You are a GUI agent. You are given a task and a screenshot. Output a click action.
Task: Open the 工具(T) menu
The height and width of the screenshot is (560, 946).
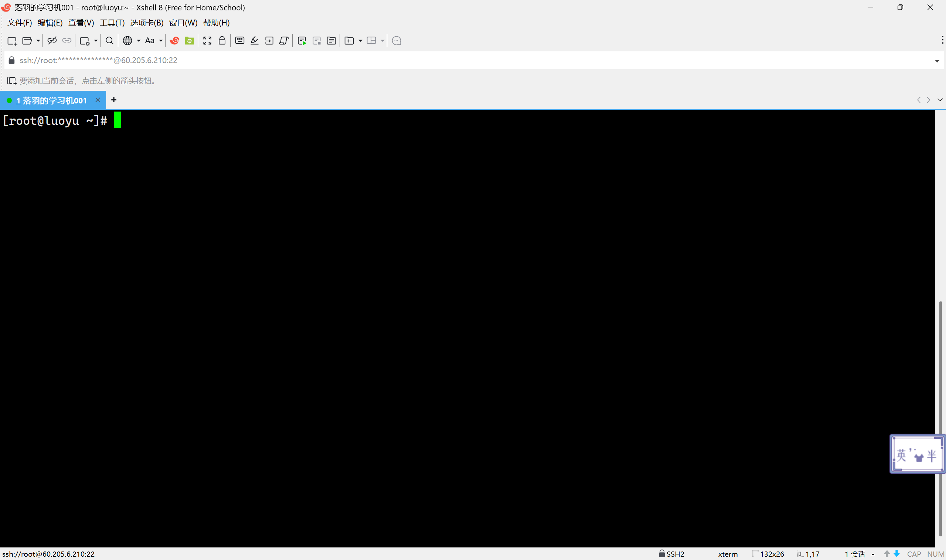pyautogui.click(x=112, y=23)
